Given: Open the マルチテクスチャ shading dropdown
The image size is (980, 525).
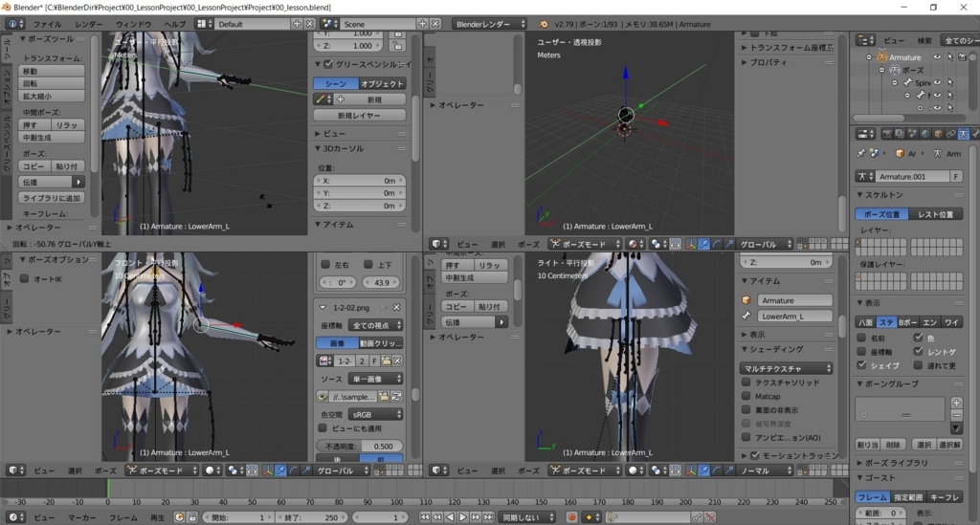Looking at the screenshot, I should [x=787, y=368].
